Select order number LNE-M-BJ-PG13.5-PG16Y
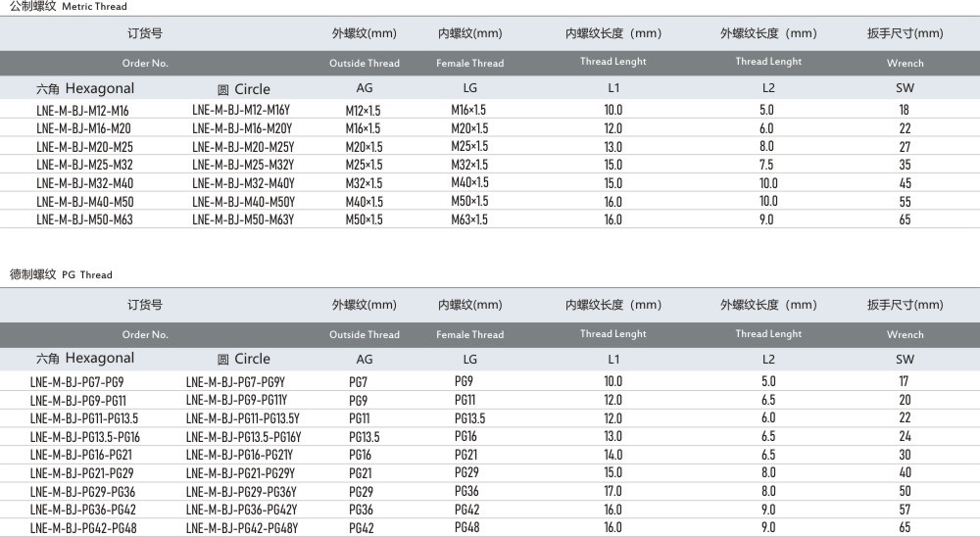 click(243, 436)
